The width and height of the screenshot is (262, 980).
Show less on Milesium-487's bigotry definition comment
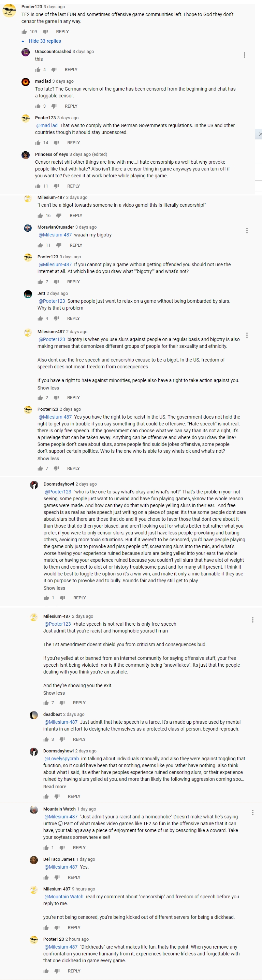(48, 388)
